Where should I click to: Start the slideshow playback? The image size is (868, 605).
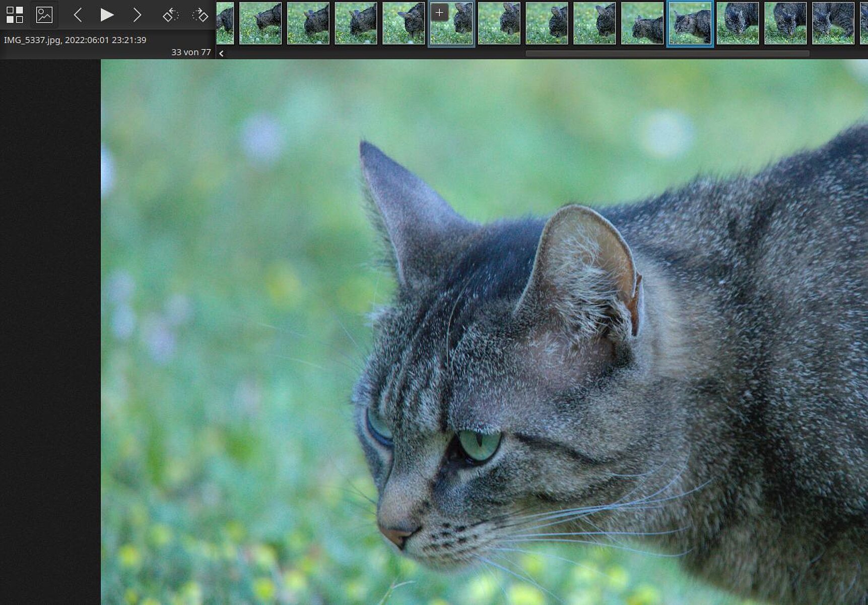pyautogui.click(x=107, y=15)
